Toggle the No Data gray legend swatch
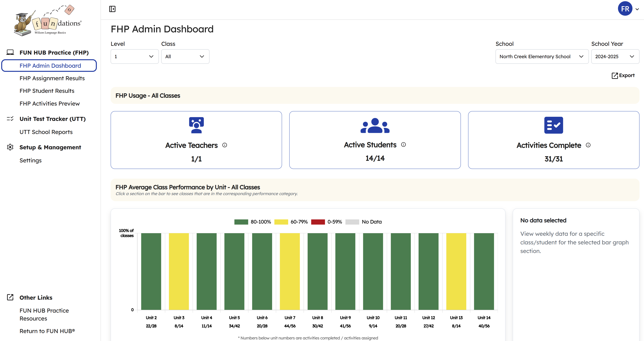Screen dimensions: 644x341 pyautogui.click(x=352, y=222)
